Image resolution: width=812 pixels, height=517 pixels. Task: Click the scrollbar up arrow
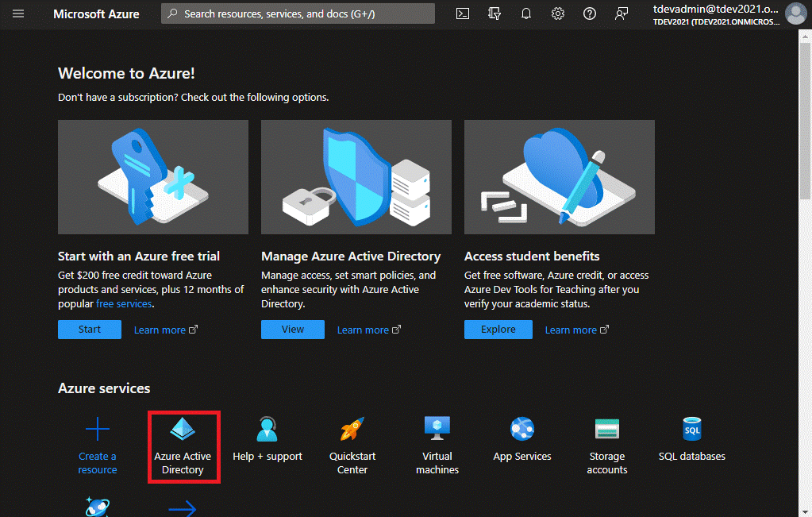coord(805,37)
